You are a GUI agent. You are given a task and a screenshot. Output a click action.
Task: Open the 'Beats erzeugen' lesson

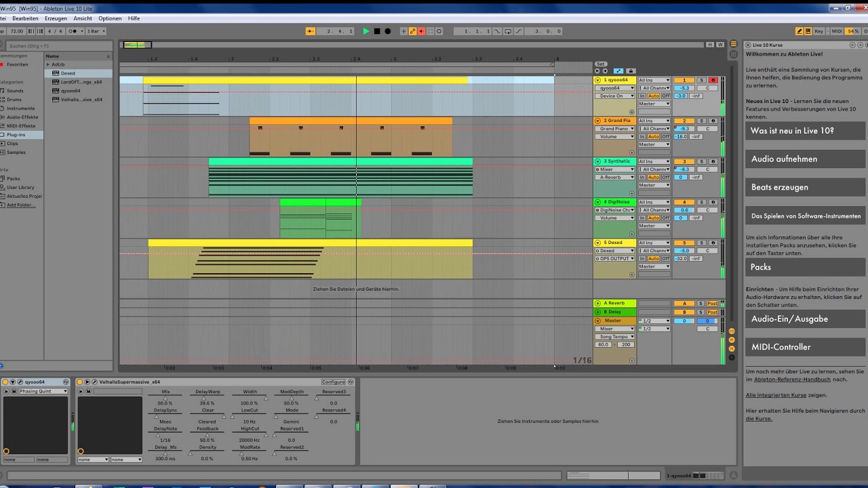coord(805,187)
